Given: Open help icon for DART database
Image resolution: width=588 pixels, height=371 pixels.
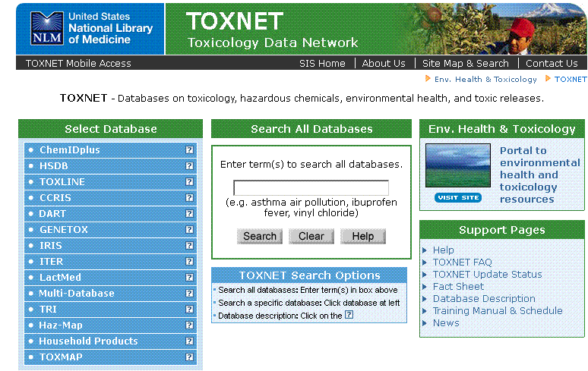Looking at the screenshot, I should point(189,213).
